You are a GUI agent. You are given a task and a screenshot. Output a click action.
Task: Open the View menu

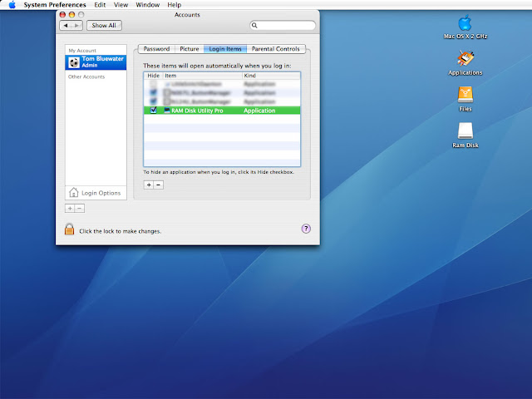click(121, 5)
